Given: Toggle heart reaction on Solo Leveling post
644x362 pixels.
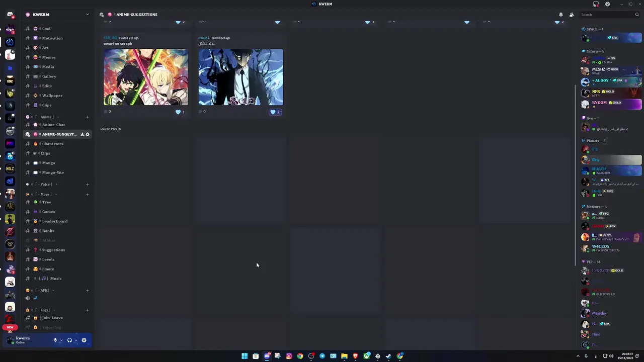Looking at the screenshot, I should coord(275,112).
